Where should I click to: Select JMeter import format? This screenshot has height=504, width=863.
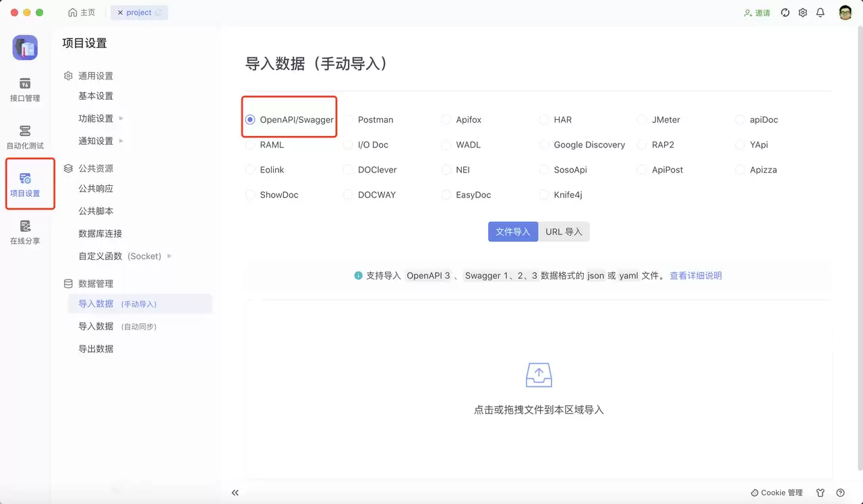[659, 120]
